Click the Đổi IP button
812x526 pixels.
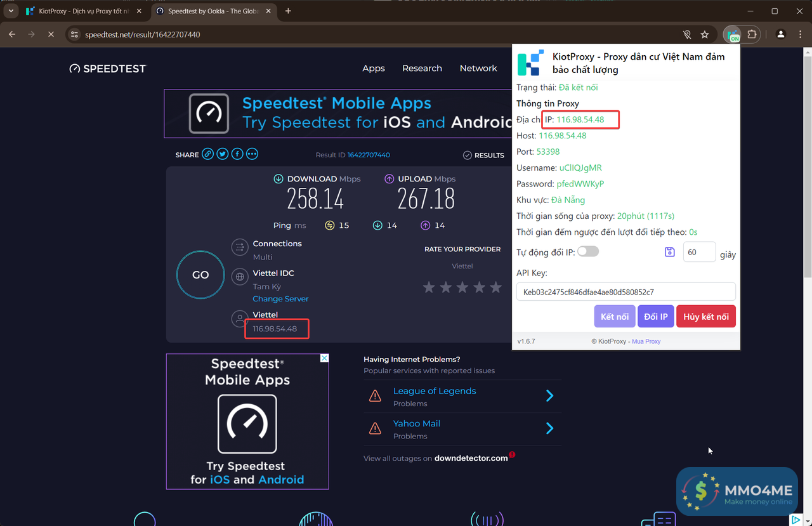click(656, 317)
